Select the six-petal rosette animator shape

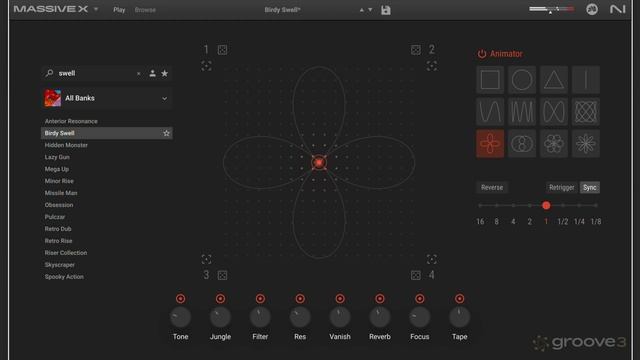pyautogui.click(x=553, y=144)
